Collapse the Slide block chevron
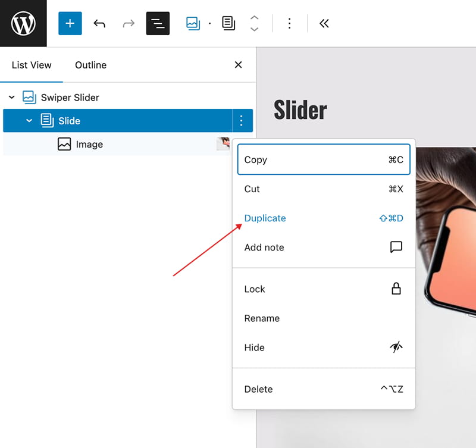476x448 pixels. [x=29, y=121]
